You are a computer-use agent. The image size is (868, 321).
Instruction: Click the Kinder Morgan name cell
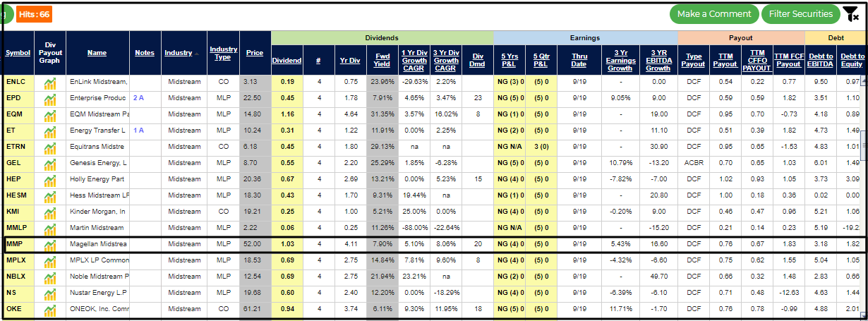tap(97, 212)
